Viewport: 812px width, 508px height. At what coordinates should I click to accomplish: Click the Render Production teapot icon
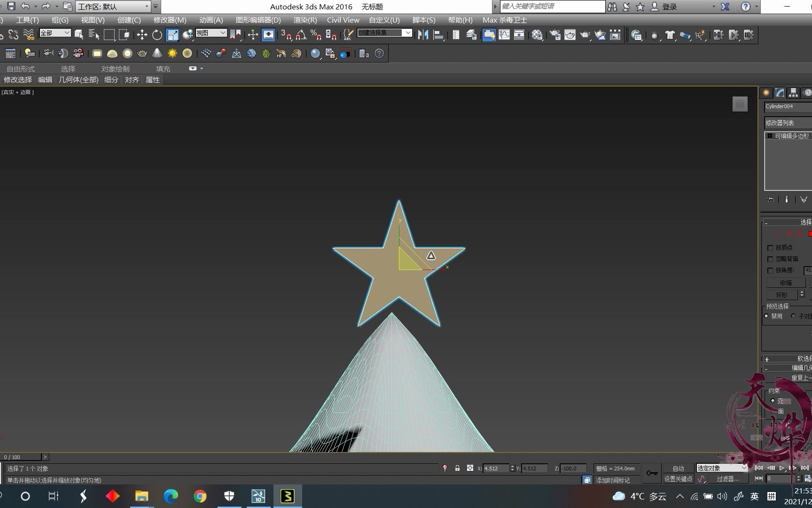tap(585, 34)
